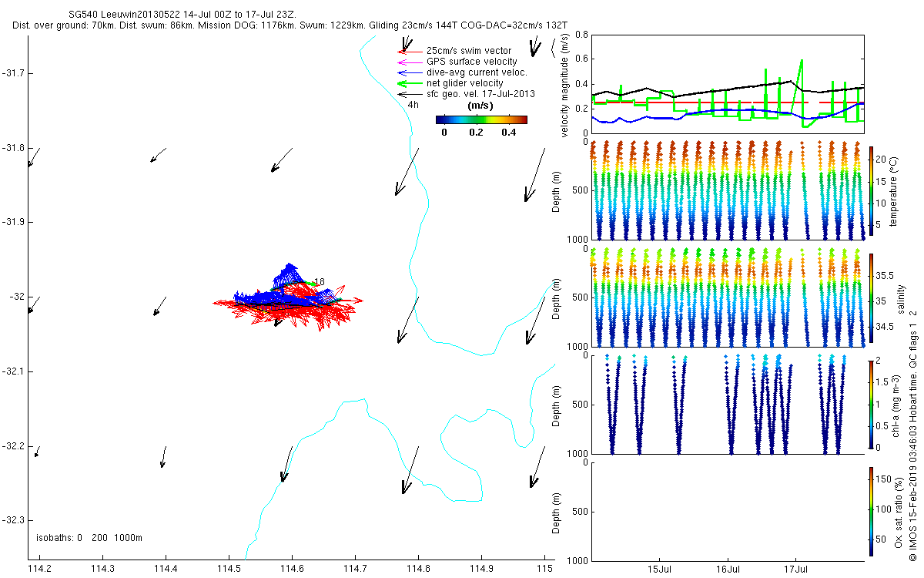
Task: Click the horizontal (m/s) velocity colorbar
Action: click(480, 119)
